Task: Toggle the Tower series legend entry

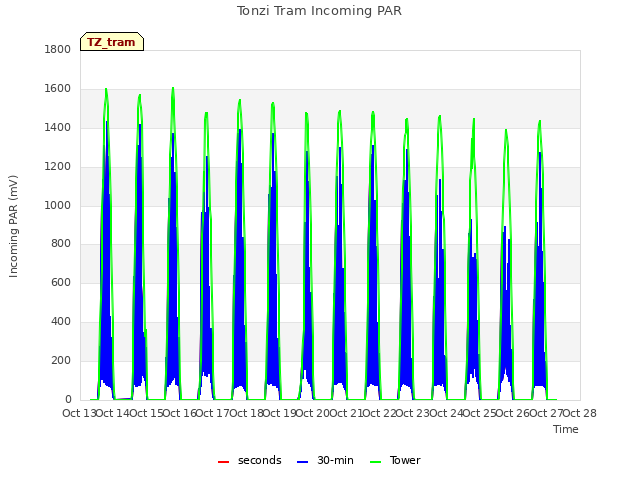Action: pyautogui.click(x=395, y=460)
